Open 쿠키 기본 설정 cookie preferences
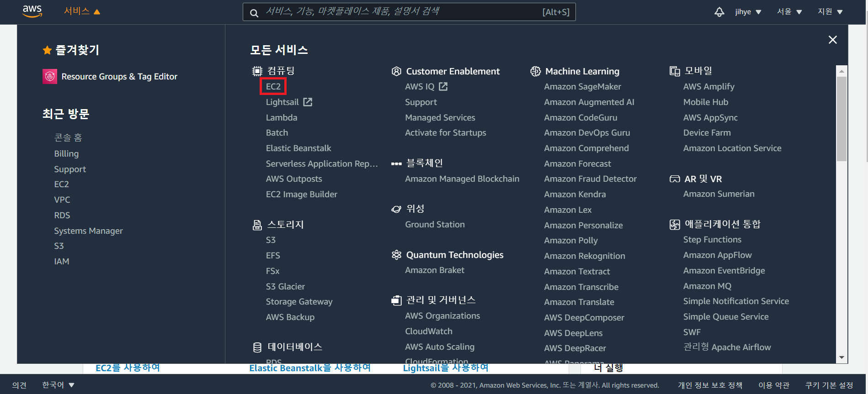The width and height of the screenshot is (868, 394). tap(829, 385)
